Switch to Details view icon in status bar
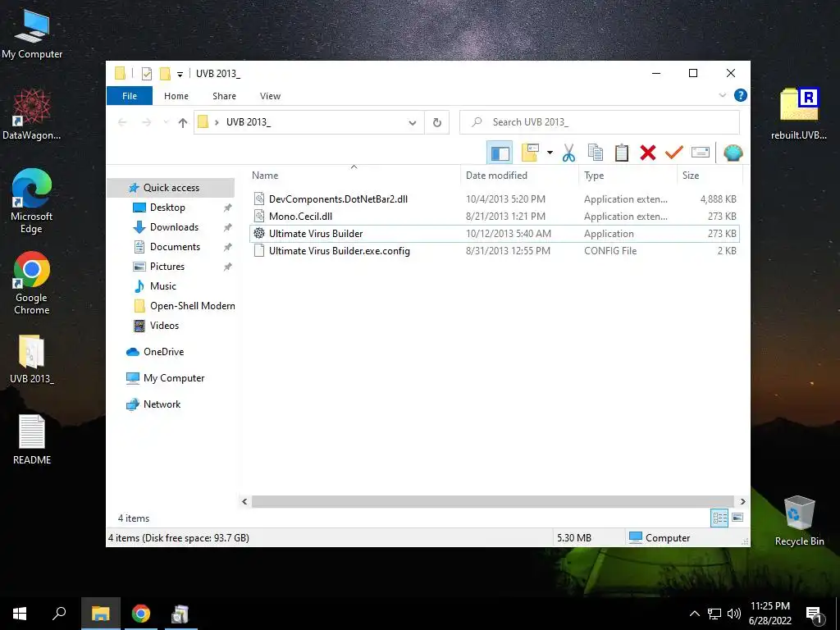The height and width of the screenshot is (630, 840). click(x=719, y=518)
